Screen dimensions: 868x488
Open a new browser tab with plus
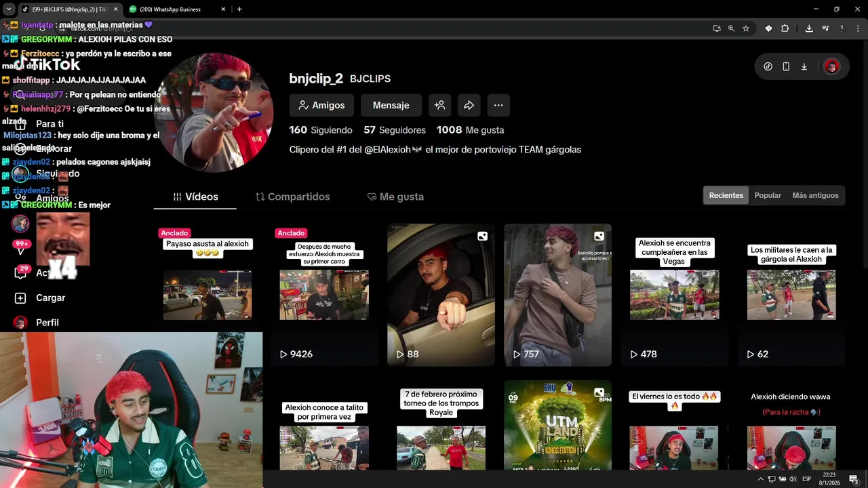(x=239, y=9)
